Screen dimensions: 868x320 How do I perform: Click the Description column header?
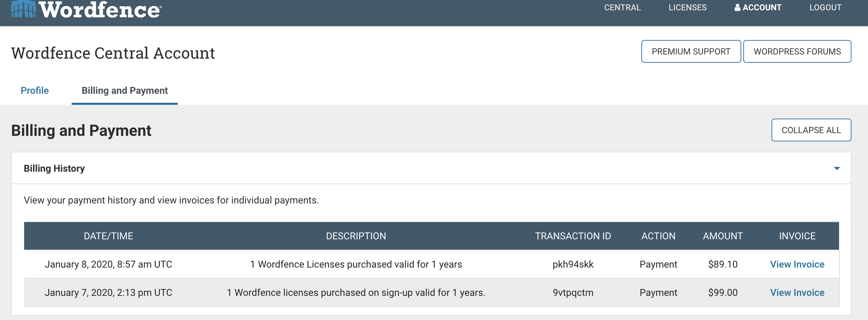(356, 236)
